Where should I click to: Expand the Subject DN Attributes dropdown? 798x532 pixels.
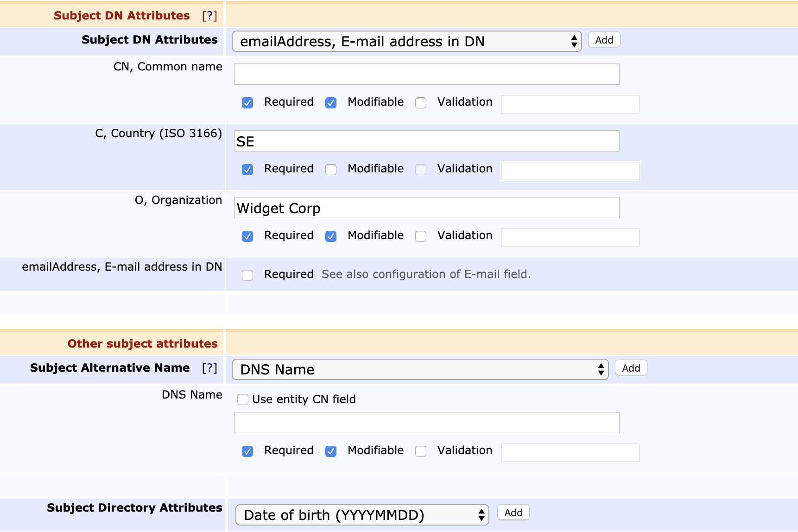[406, 42]
